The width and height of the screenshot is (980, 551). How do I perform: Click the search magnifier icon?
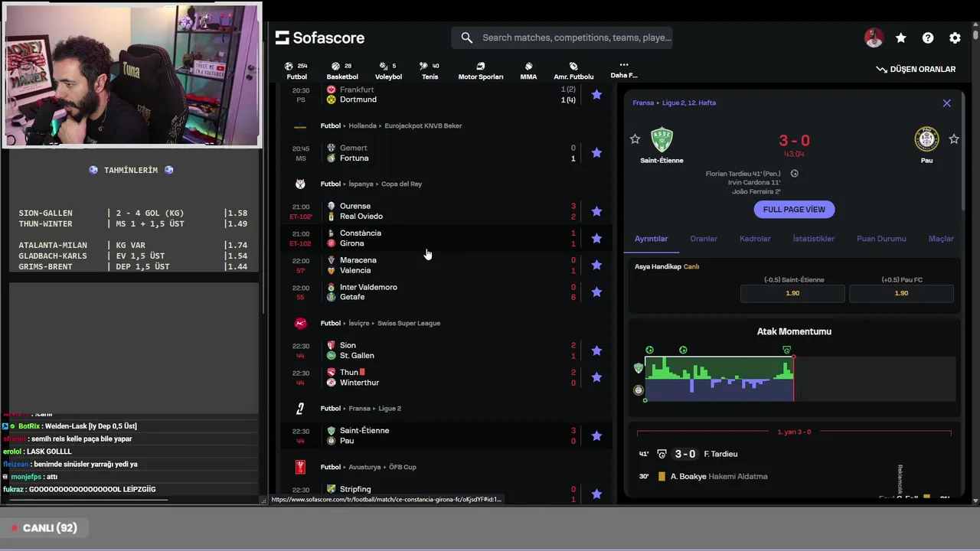pos(467,37)
